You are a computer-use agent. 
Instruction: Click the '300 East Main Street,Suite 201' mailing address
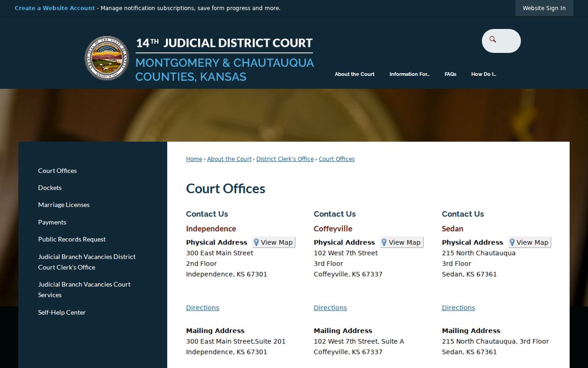(x=236, y=341)
